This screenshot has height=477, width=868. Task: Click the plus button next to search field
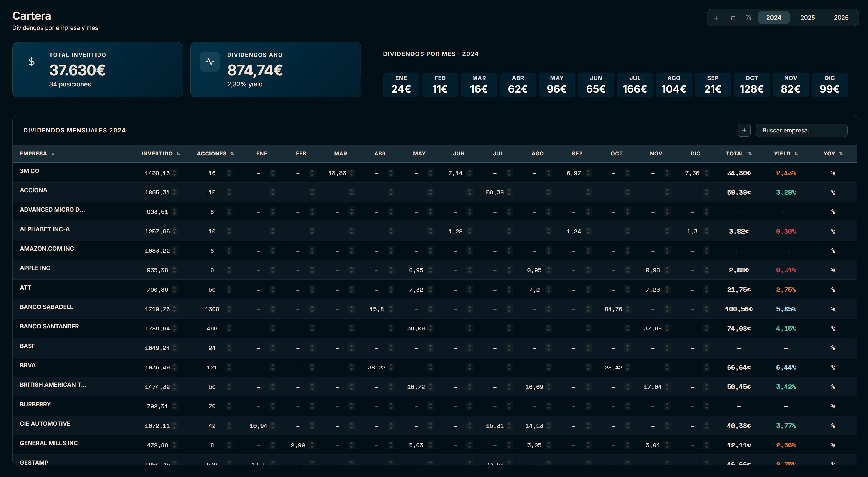point(744,130)
